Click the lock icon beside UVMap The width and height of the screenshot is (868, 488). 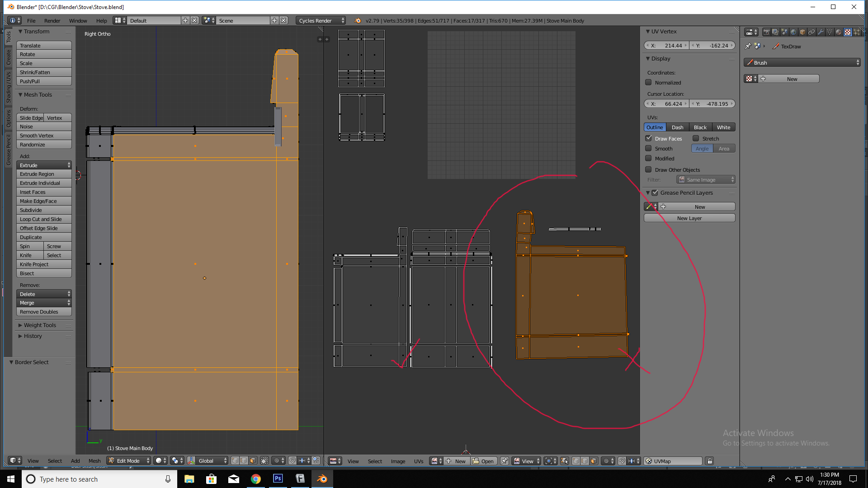pyautogui.click(x=710, y=461)
